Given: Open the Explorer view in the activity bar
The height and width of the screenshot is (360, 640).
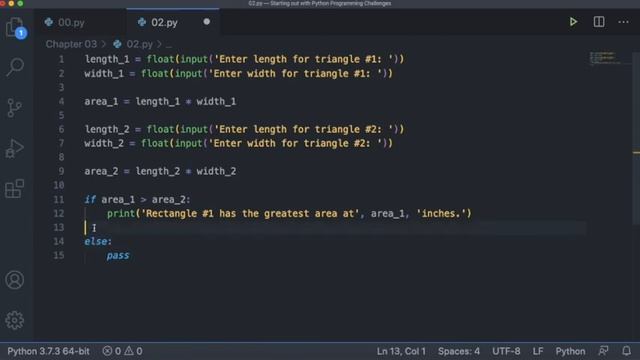Looking at the screenshot, I should pos(16,27).
